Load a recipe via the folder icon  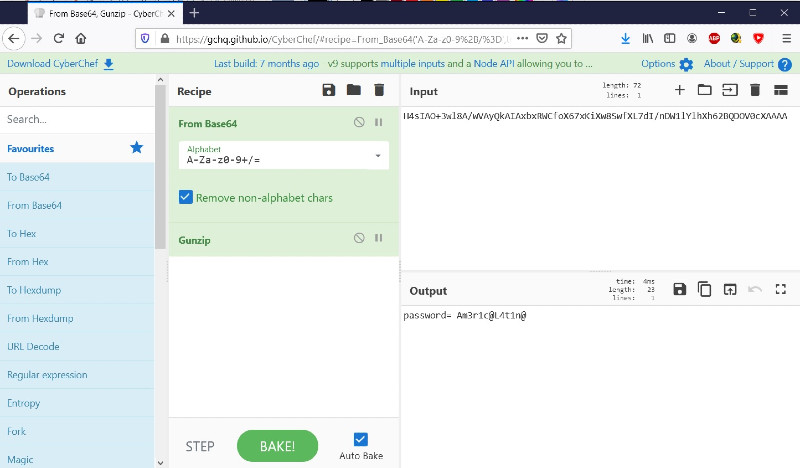click(354, 90)
